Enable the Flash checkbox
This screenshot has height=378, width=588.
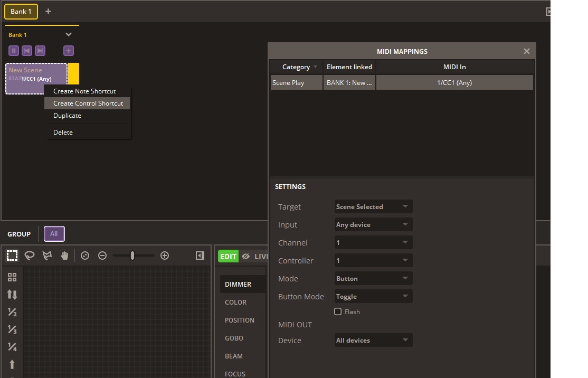338,311
